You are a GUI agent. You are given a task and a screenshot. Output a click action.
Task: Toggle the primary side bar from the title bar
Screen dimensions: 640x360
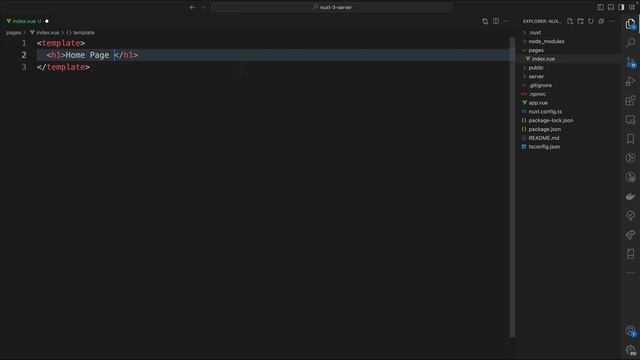[x=600, y=7]
